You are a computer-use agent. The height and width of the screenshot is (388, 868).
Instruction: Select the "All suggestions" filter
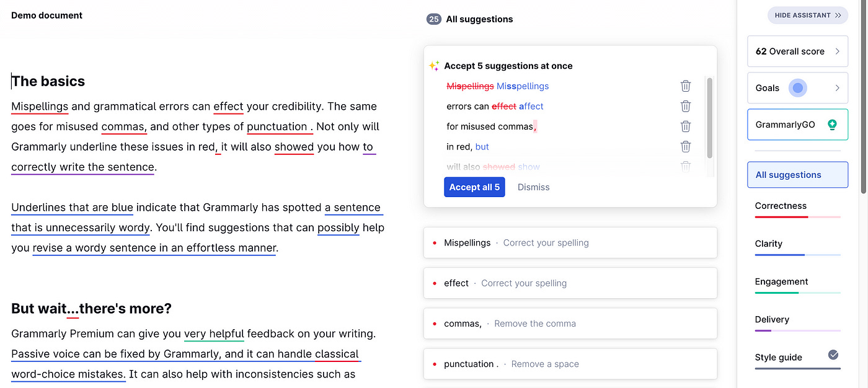[797, 174]
